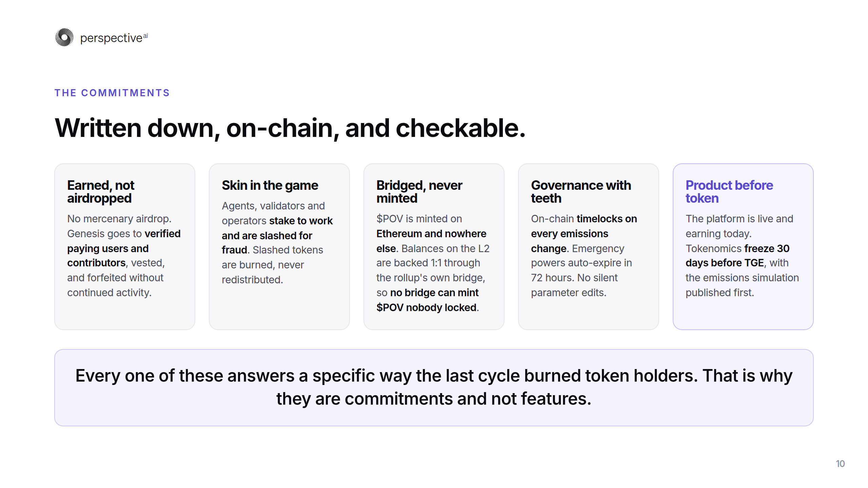Select THE COMMITMENTS section label
Viewport: 868px width, 488px height.
click(112, 93)
